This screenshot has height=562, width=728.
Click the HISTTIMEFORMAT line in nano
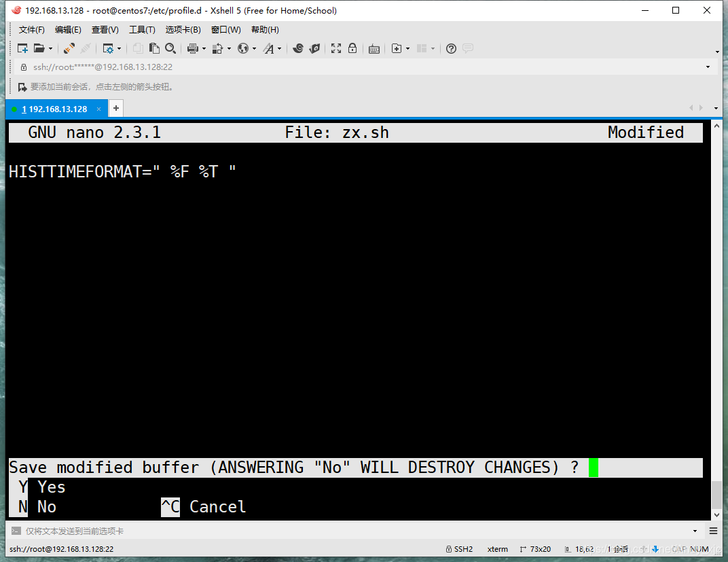coord(122,172)
